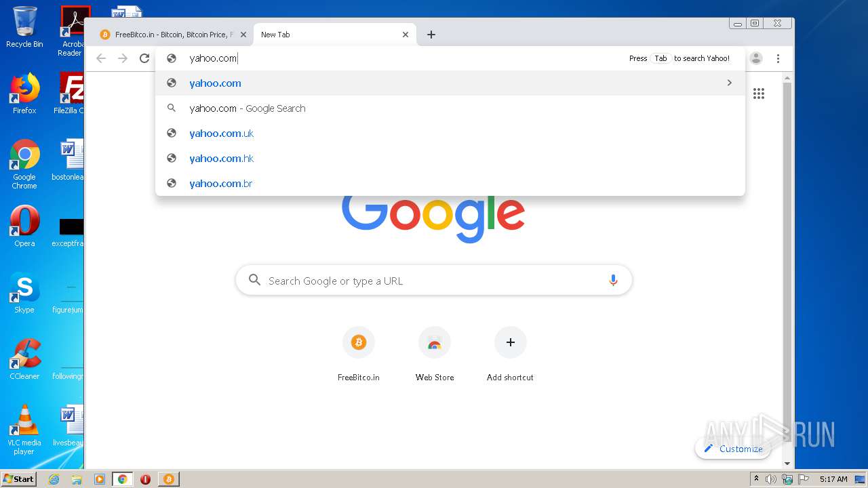The width and height of the screenshot is (868, 488).
Task: Open Recycle Bin desktop icon
Action: point(24,27)
